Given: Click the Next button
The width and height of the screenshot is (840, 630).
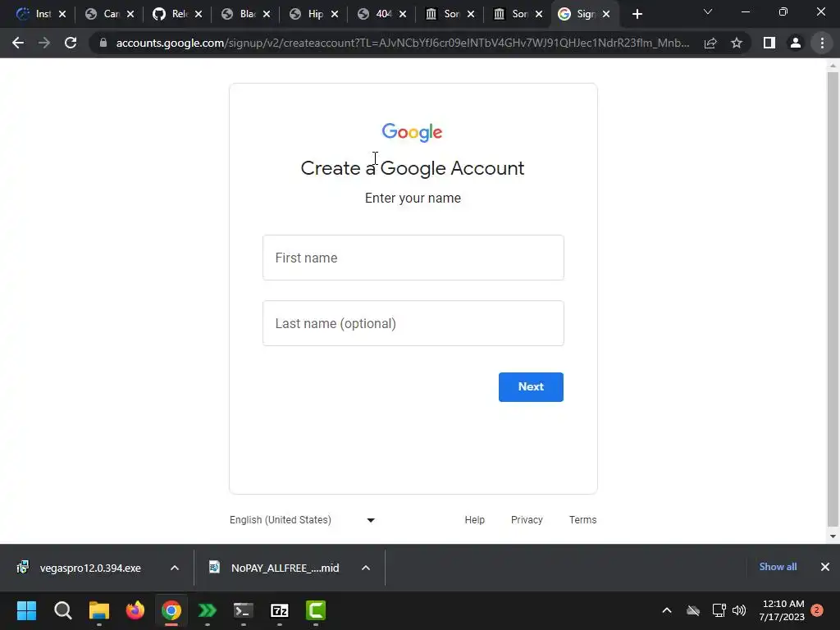Looking at the screenshot, I should pyautogui.click(x=531, y=387).
